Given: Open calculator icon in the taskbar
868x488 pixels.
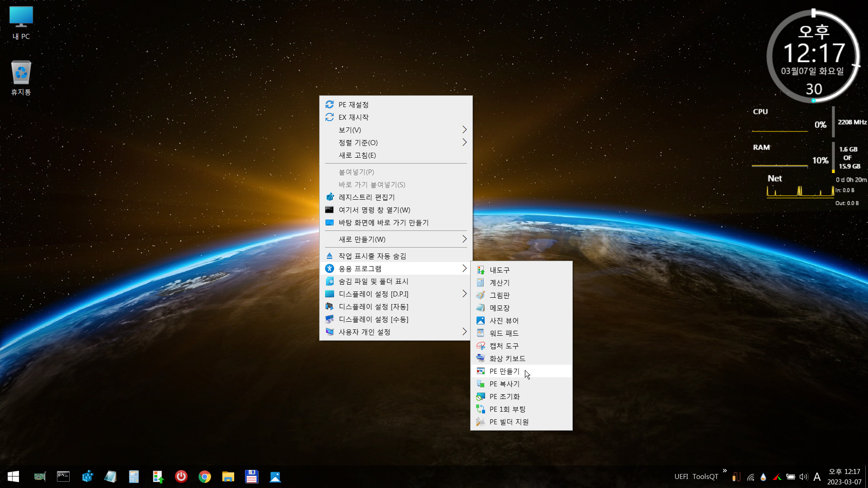Looking at the screenshot, I should [134, 477].
